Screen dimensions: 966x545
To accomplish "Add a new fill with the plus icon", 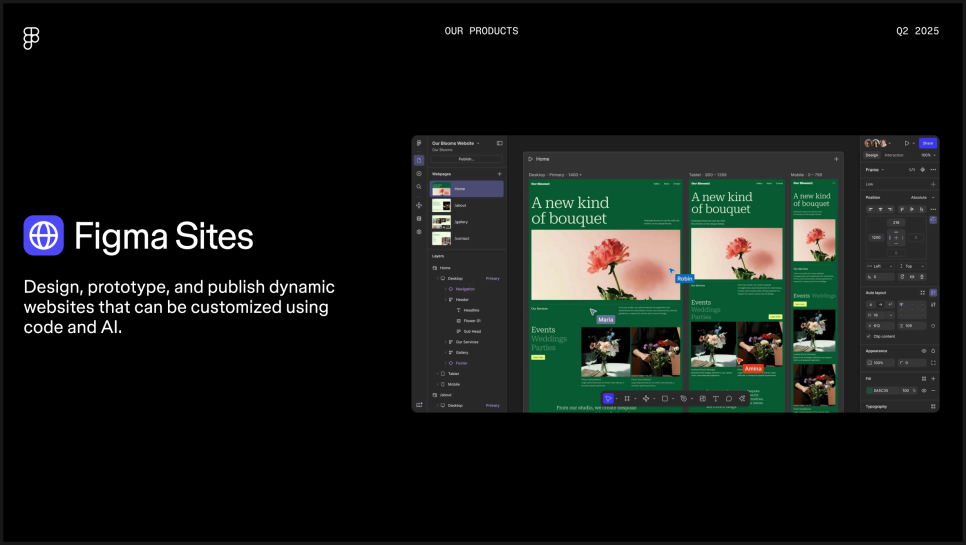I will 933,379.
